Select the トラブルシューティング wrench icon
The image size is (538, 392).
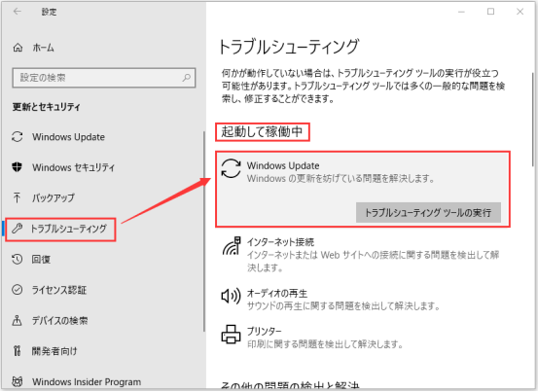click(x=18, y=229)
